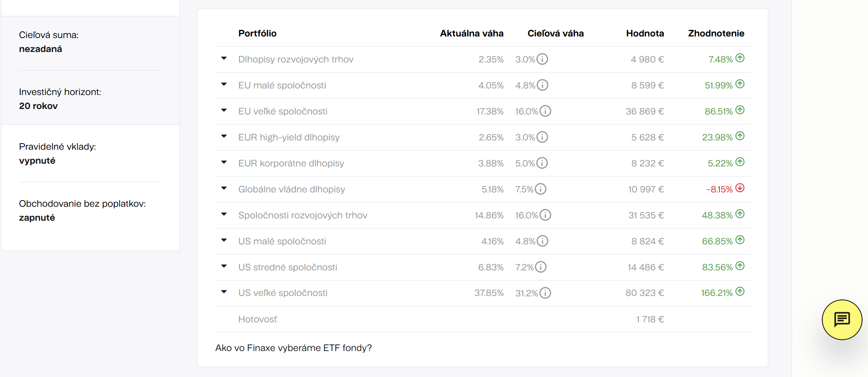Expand the EU malé spoločnosti row arrow
This screenshot has height=377, width=868.
pos(224,85)
